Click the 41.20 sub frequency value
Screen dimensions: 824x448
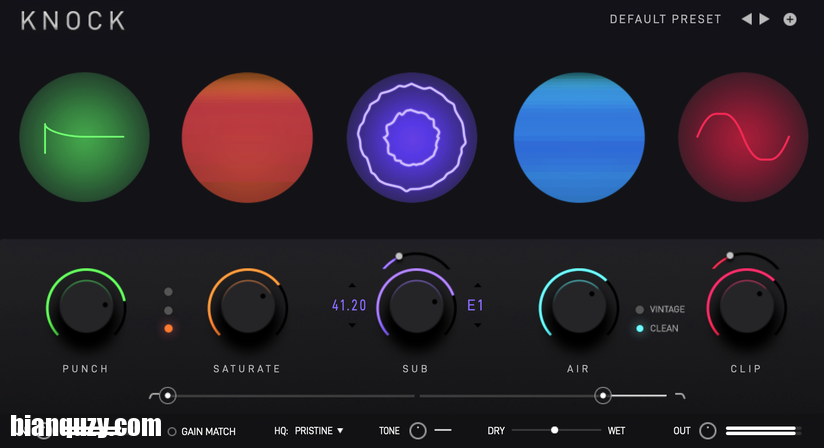tap(349, 305)
